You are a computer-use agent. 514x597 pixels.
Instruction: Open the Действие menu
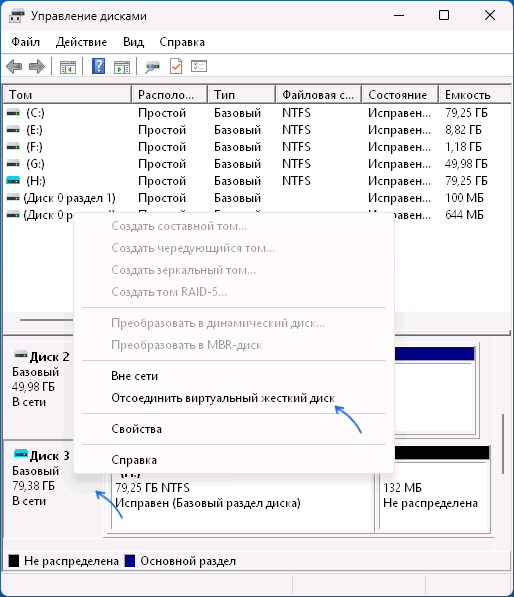pyautogui.click(x=81, y=42)
